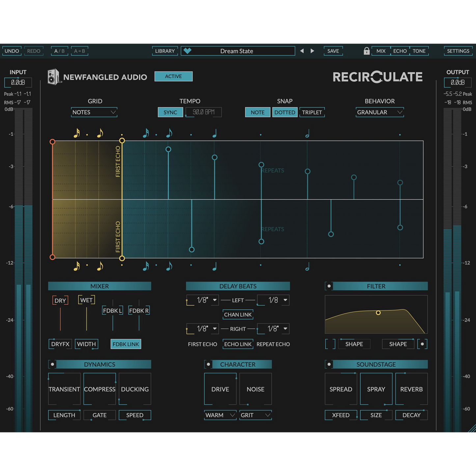Open the LIBRARY preset browser
Viewport: 476px width, 476px height.
point(165,51)
